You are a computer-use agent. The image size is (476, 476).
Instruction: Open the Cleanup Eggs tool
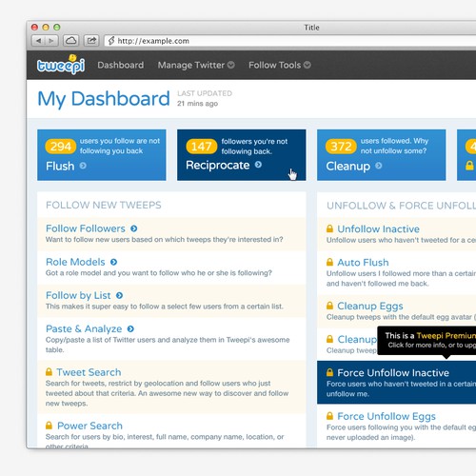click(370, 306)
